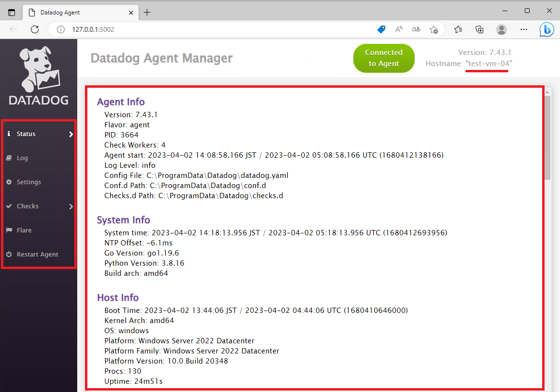Click the Platform Version: 10.0 Build 20348 line
The image size is (560, 392).
tap(166, 361)
